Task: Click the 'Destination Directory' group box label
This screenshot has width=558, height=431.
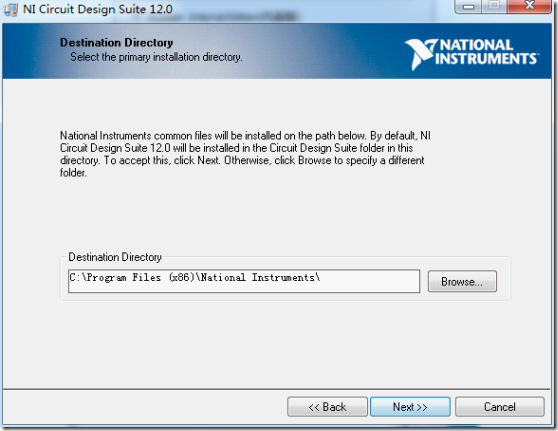Action: click(115, 257)
